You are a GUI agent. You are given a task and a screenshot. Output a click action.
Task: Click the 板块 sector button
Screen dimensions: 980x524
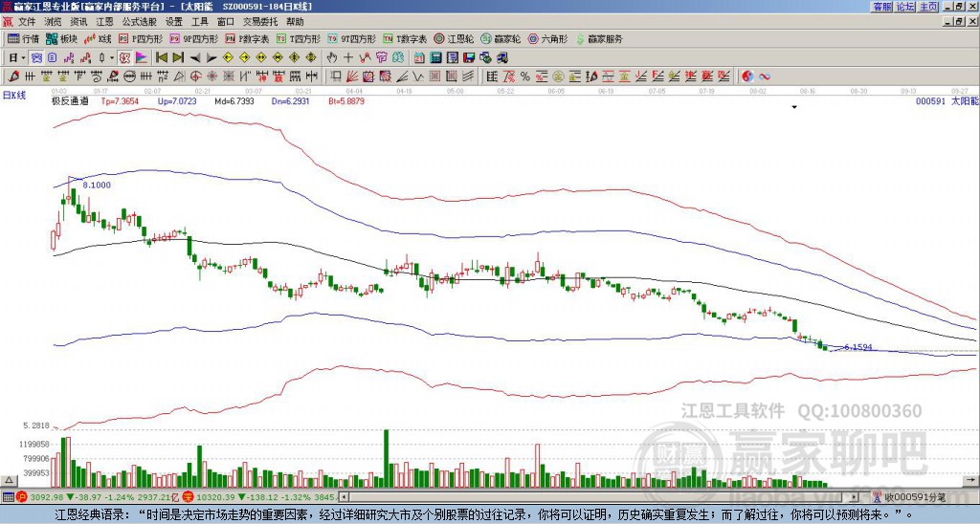[62, 38]
